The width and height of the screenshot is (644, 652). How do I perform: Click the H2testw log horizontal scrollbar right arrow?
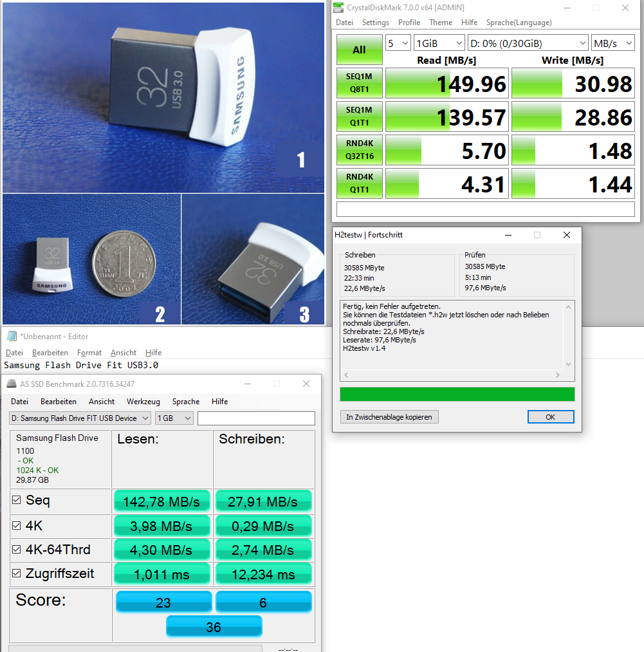[558, 375]
